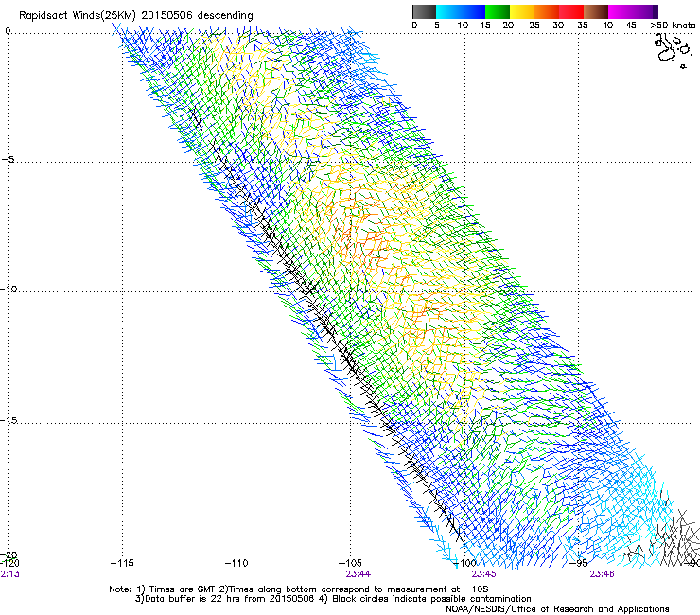Image resolution: width=700 pixels, height=615 pixels.
Task: Click the purple time label '23:45'
Action: pos(484,574)
